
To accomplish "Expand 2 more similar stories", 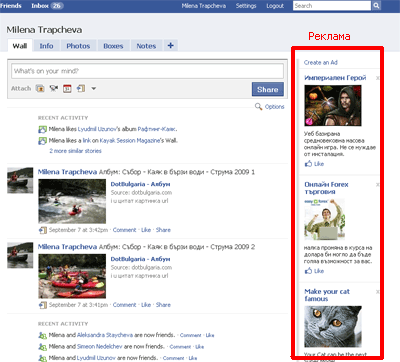I will (x=75, y=151).
